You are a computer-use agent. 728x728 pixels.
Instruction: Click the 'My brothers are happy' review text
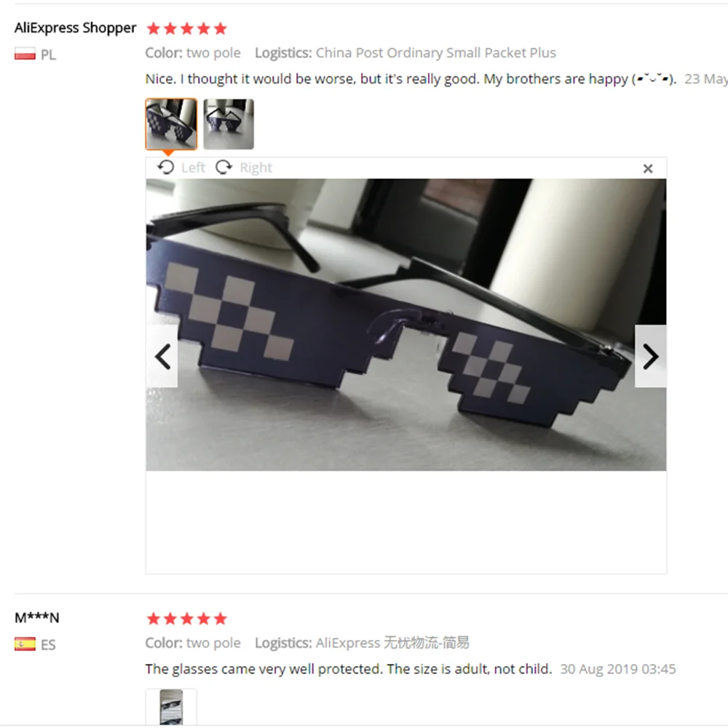tap(555, 79)
